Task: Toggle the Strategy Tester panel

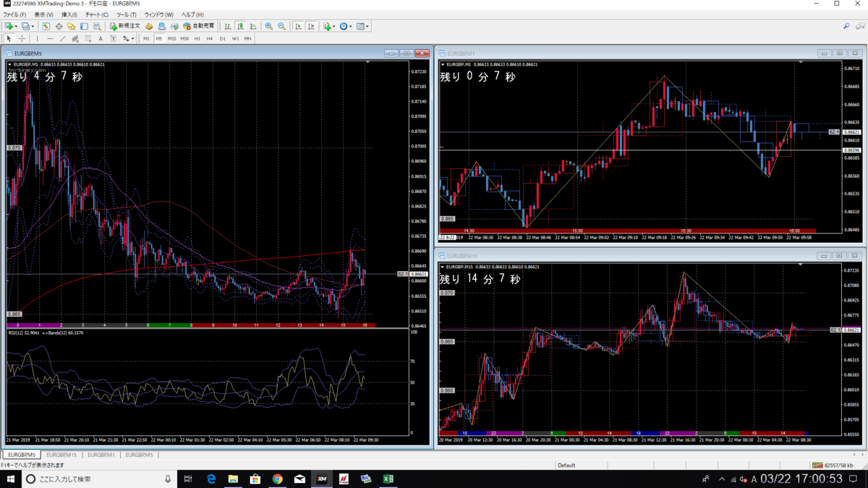Action: coord(96,26)
